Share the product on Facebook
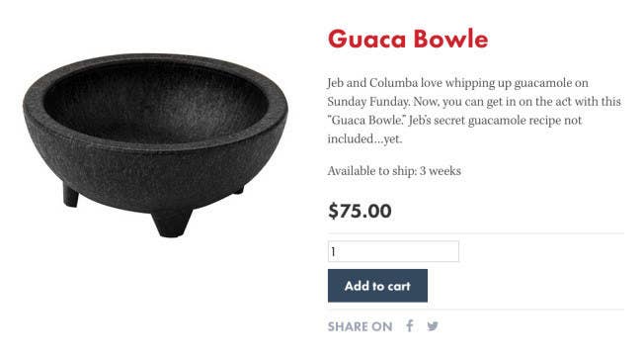 [410, 326]
